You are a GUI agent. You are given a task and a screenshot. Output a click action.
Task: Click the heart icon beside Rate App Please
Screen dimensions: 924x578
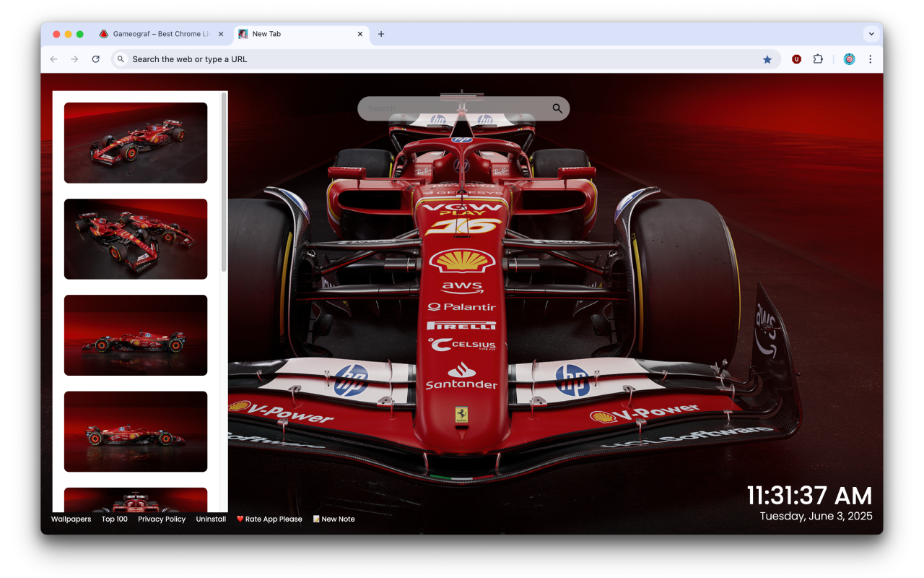click(239, 519)
